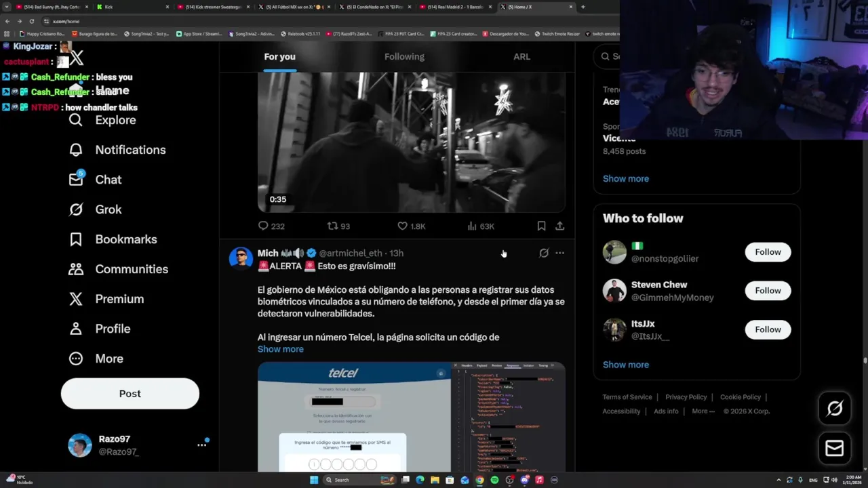This screenshot has width=868, height=488.
Task: Switch to the ARL tab
Action: (521, 57)
